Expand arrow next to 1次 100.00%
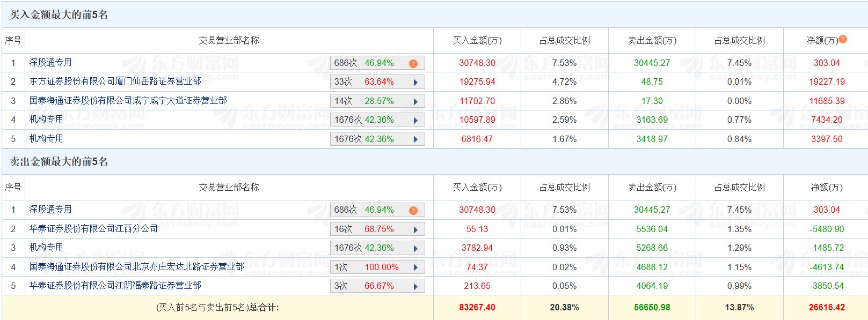 tap(415, 267)
